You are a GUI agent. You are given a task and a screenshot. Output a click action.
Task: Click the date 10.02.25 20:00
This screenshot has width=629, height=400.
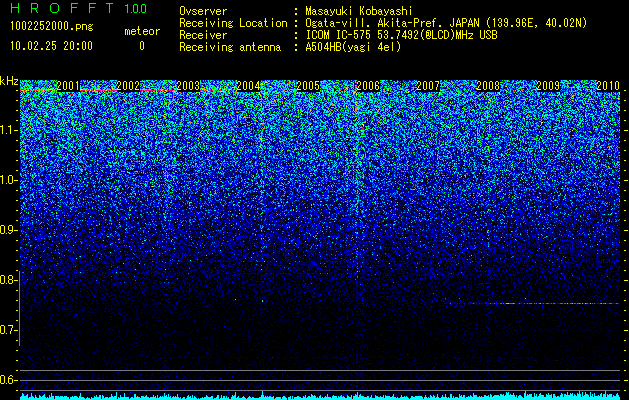click(51, 46)
